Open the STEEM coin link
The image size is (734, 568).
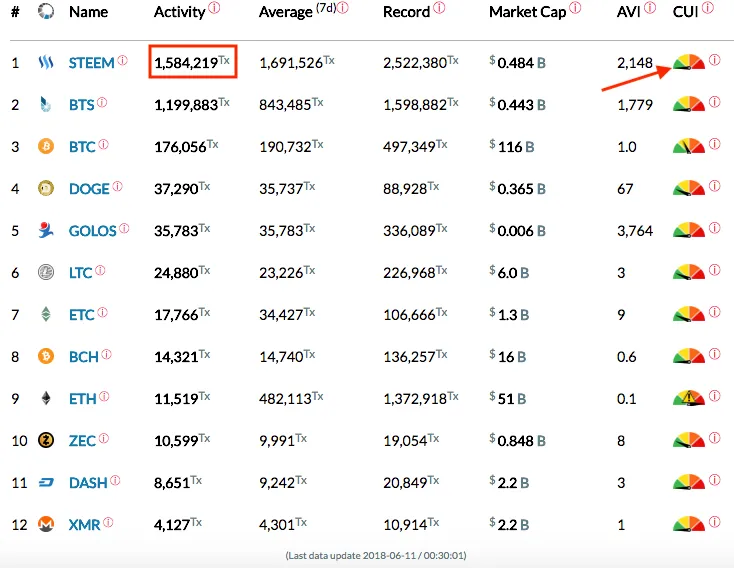[91, 63]
